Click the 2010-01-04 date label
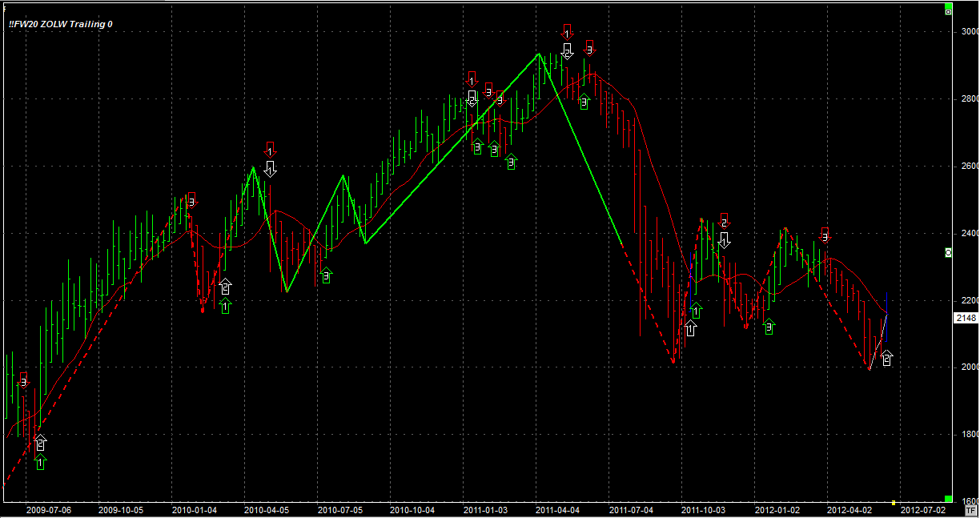This screenshot has height=518, width=980. [193, 509]
